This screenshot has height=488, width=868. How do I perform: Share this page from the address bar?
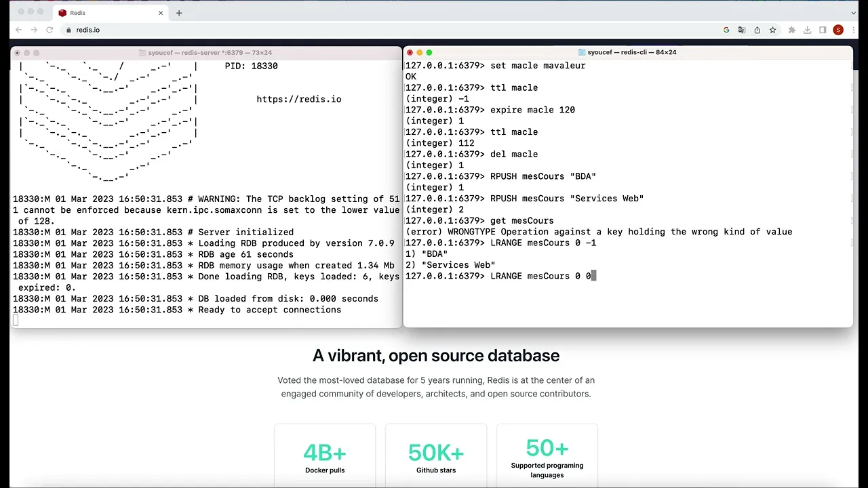click(x=757, y=30)
